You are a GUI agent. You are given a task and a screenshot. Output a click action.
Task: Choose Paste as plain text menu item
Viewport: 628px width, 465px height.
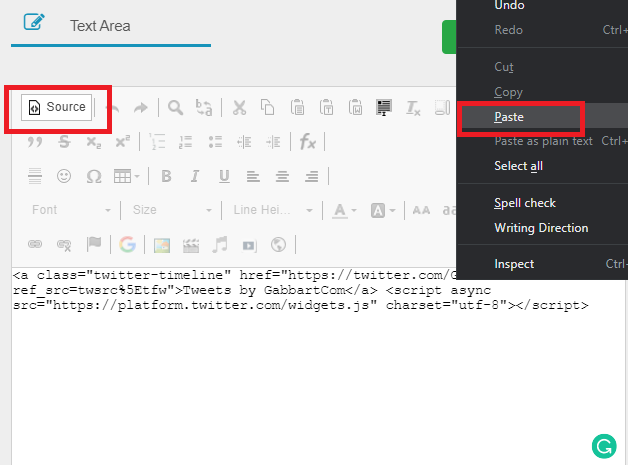pos(543,141)
